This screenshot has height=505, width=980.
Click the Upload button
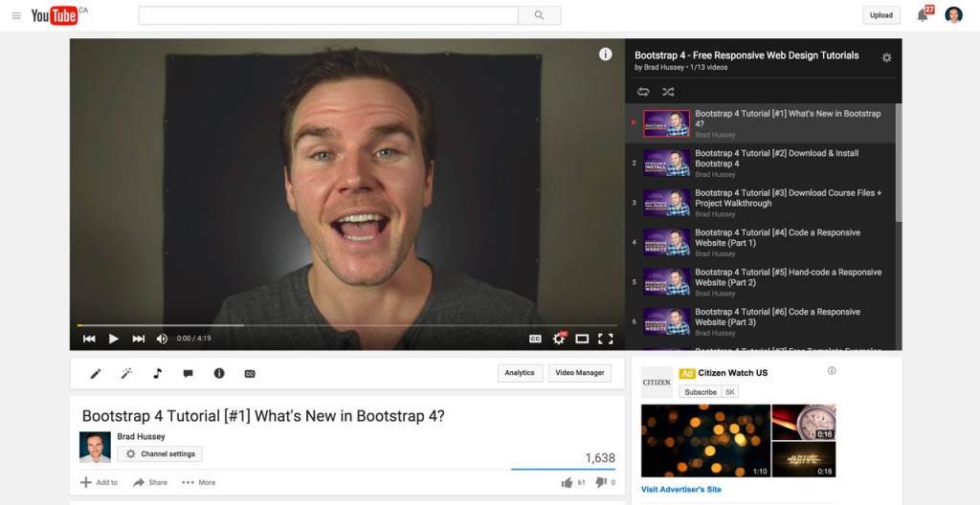point(881,15)
